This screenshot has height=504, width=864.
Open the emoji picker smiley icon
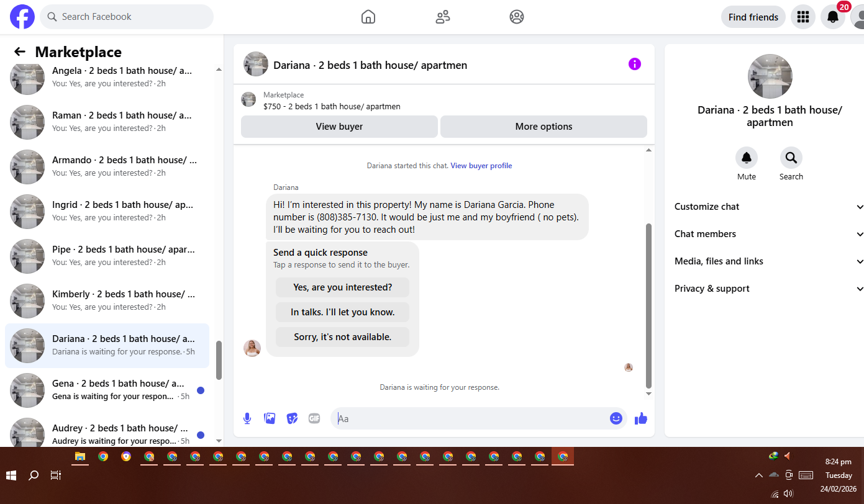pyautogui.click(x=616, y=418)
